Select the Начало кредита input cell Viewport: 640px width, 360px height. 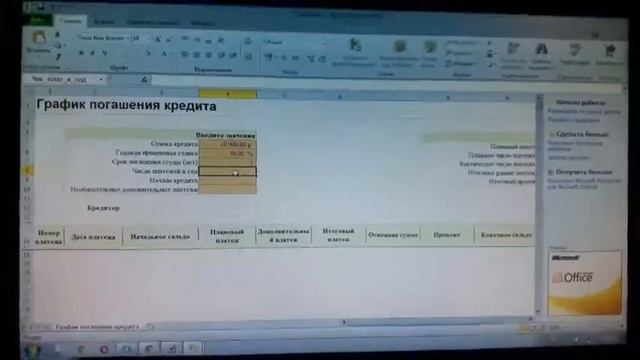[227, 180]
